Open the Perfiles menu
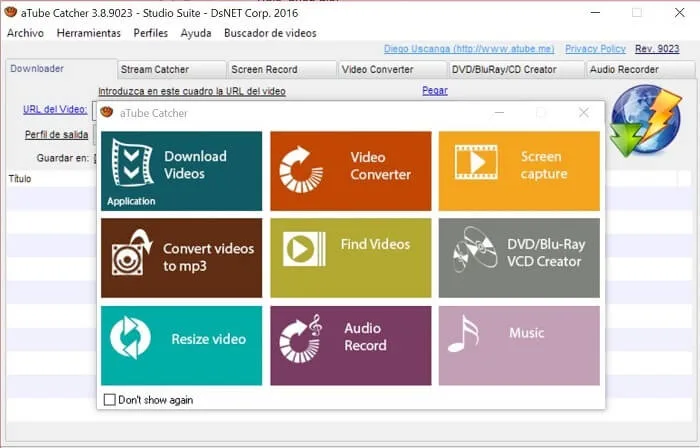Screen dimensions: 700x448 pos(150,33)
